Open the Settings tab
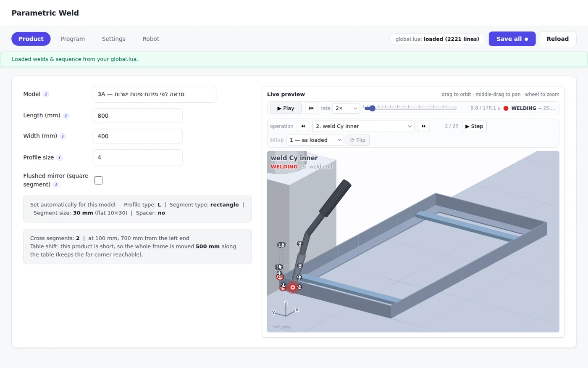This screenshot has height=368, width=588. (113, 39)
